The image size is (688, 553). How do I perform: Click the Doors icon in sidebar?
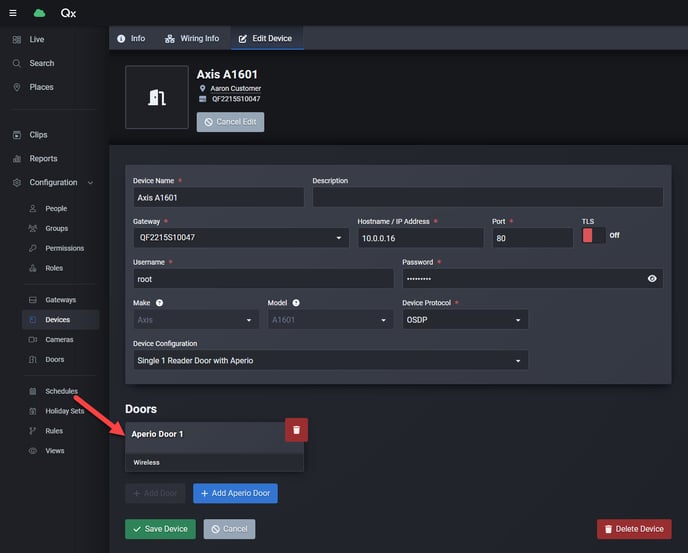pyautogui.click(x=33, y=359)
